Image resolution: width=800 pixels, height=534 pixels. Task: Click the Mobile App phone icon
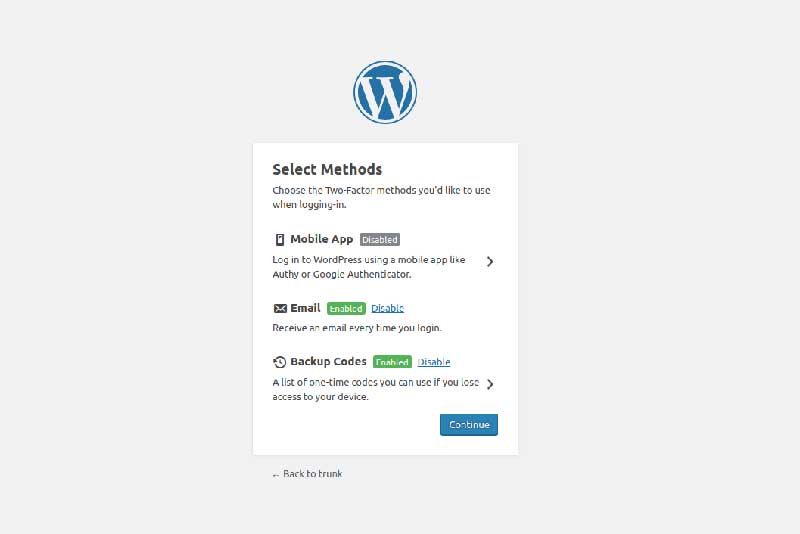(x=280, y=240)
